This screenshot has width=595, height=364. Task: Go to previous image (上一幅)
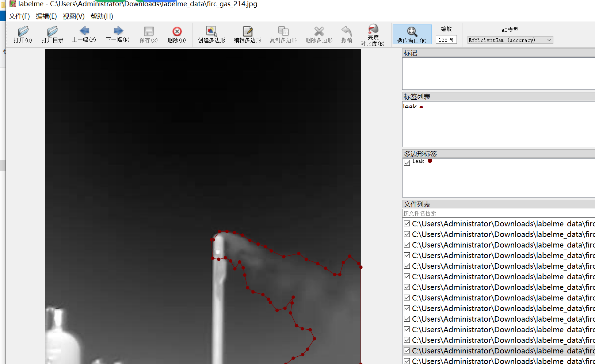click(84, 34)
